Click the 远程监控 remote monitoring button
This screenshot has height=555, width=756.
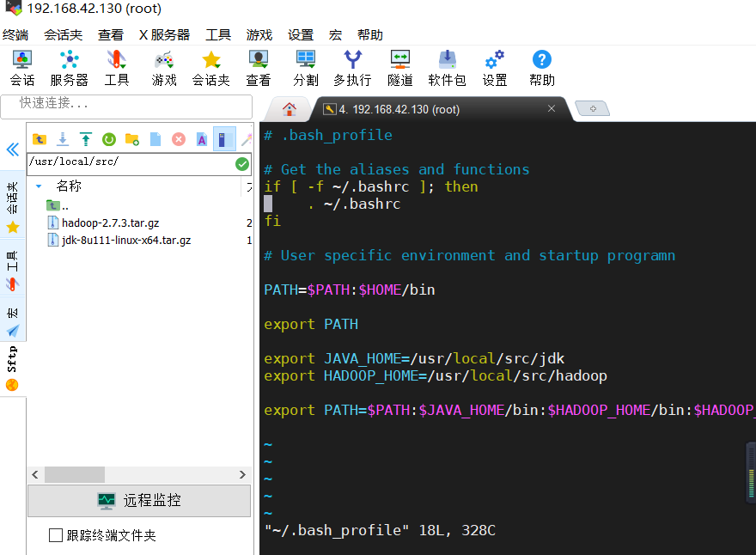(139, 501)
